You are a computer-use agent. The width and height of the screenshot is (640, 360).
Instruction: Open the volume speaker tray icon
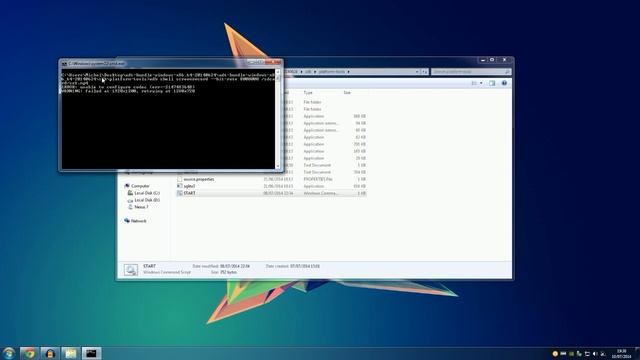coord(595,353)
